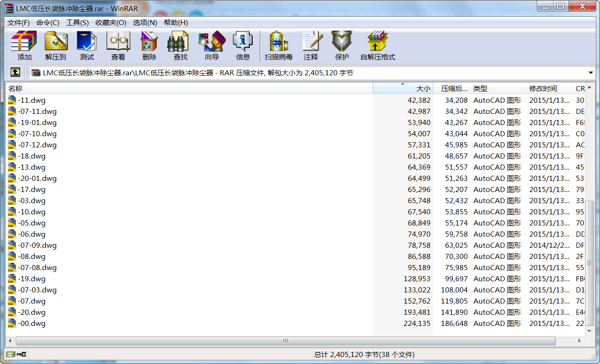Open the 命令(C) menu
600x364 pixels.
[48, 23]
